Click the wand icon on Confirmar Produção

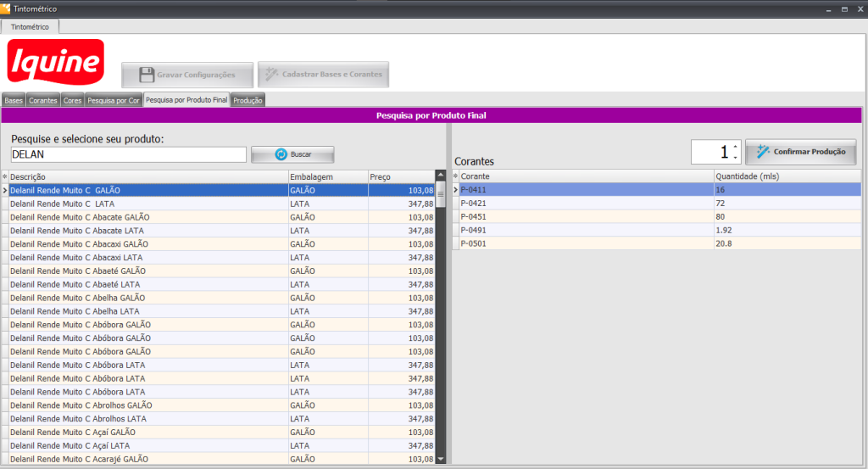pyautogui.click(x=763, y=152)
